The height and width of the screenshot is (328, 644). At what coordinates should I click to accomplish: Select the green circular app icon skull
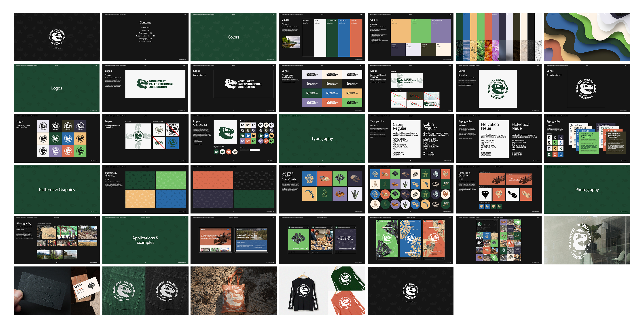click(216, 152)
